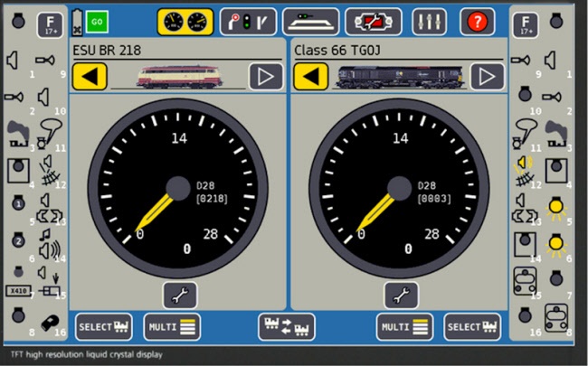The width and height of the screenshot is (588, 366).
Task: Open wrench settings for ESU BR 218
Action: pyautogui.click(x=179, y=294)
